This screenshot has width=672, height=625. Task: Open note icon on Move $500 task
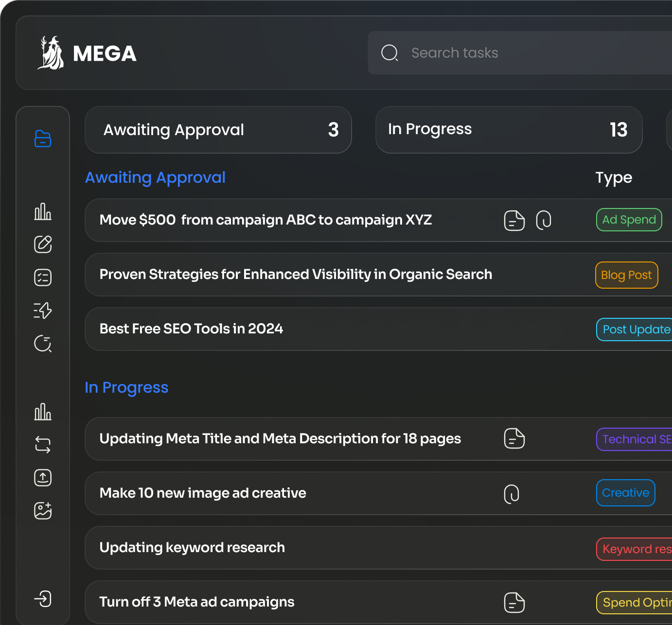(x=514, y=220)
